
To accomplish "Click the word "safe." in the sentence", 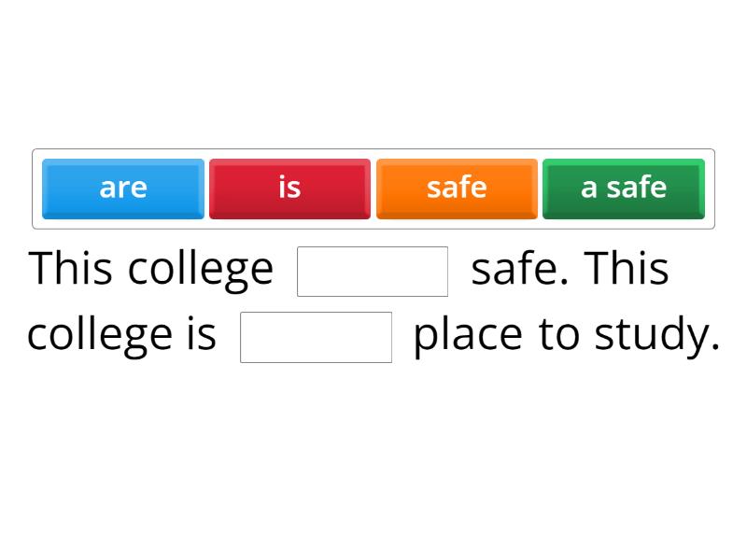I will coord(514,268).
